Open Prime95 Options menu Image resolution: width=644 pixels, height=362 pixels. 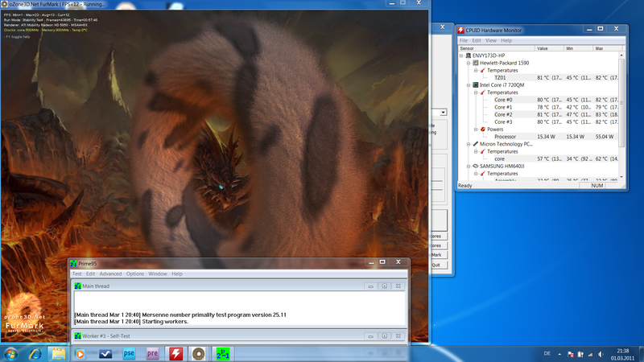135,274
